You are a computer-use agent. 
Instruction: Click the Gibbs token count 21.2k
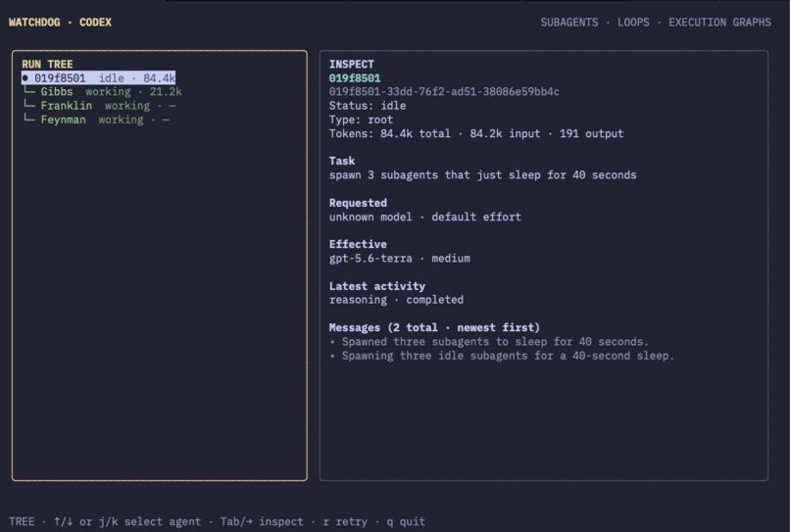(166, 92)
